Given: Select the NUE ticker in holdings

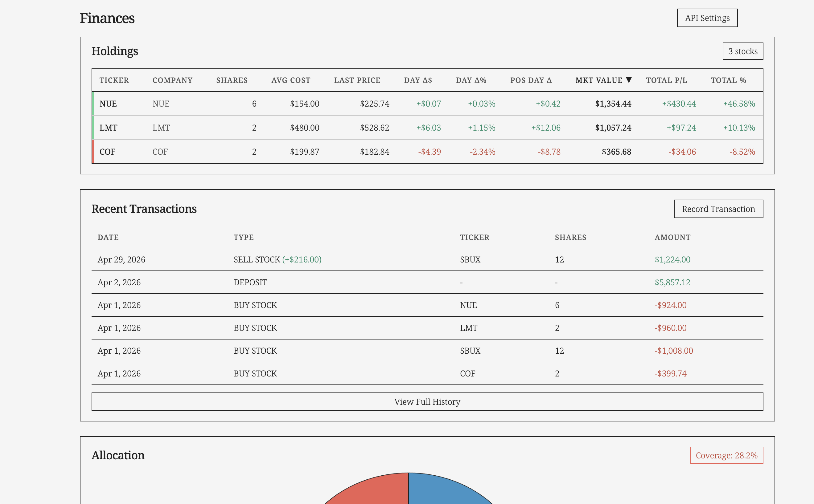Looking at the screenshot, I should coord(108,104).
